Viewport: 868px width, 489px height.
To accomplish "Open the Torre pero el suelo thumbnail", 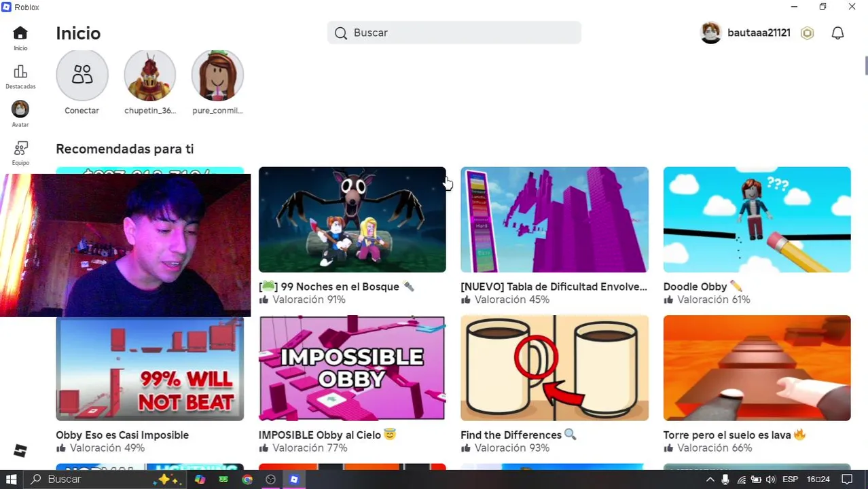I will pyautogui.click(x=757, y=368).
